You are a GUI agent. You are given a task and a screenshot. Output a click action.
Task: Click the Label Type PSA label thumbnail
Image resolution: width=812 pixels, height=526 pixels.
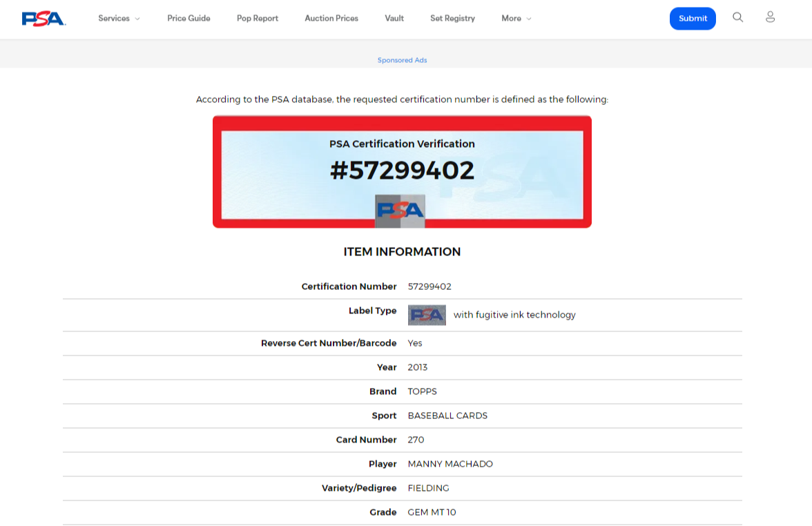pos(427,315)
